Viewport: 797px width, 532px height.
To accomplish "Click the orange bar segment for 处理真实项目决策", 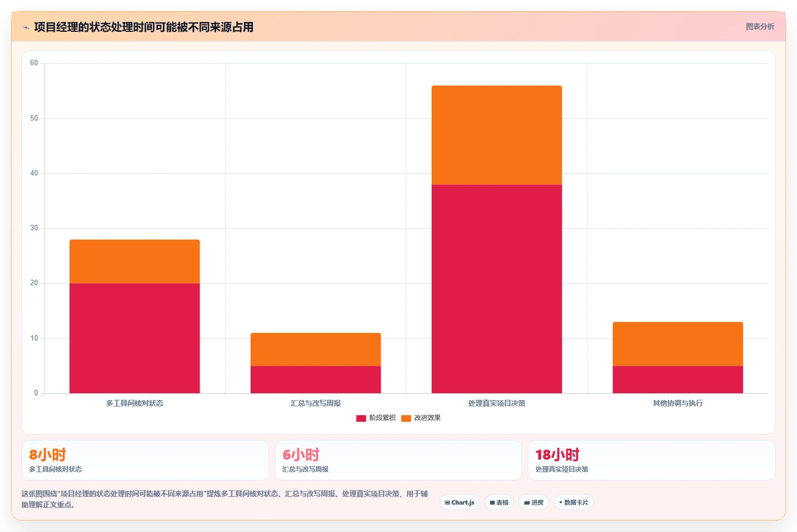I will [496, 135].
